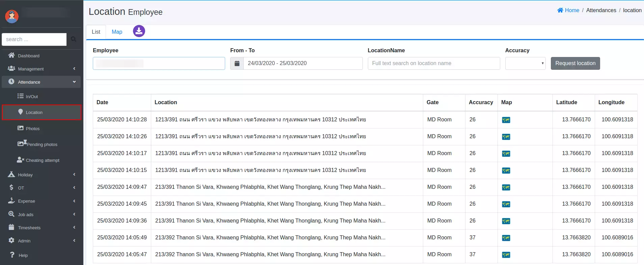Select latitude 13.7663820 in 14:05:49 row
The image size is (644, 265).
click(x=576, y=237)
